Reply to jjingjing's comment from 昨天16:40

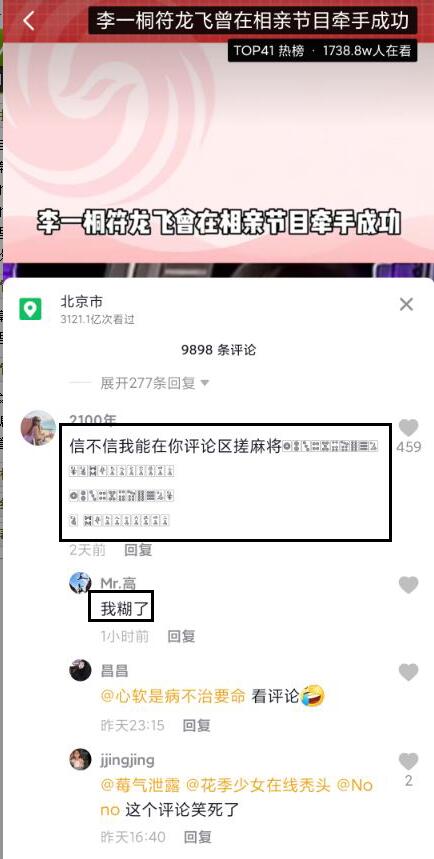pyautogui.click(x=198, y=837)
